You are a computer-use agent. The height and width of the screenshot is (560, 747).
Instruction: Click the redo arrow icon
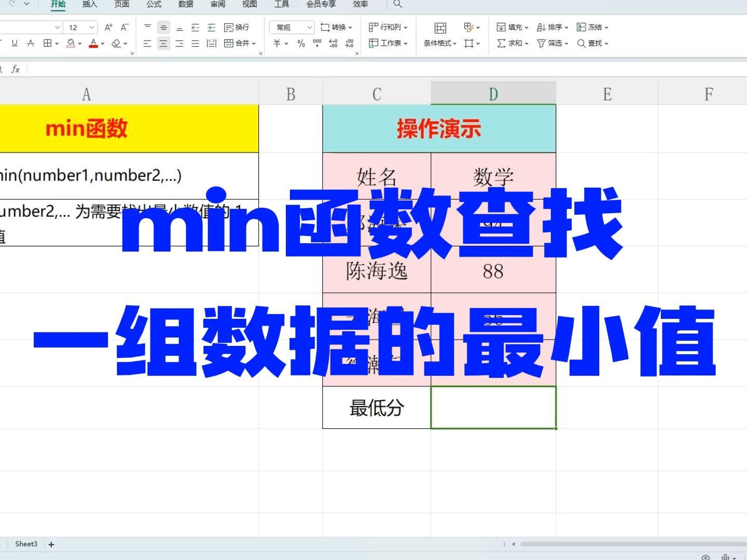pos(11,4)
